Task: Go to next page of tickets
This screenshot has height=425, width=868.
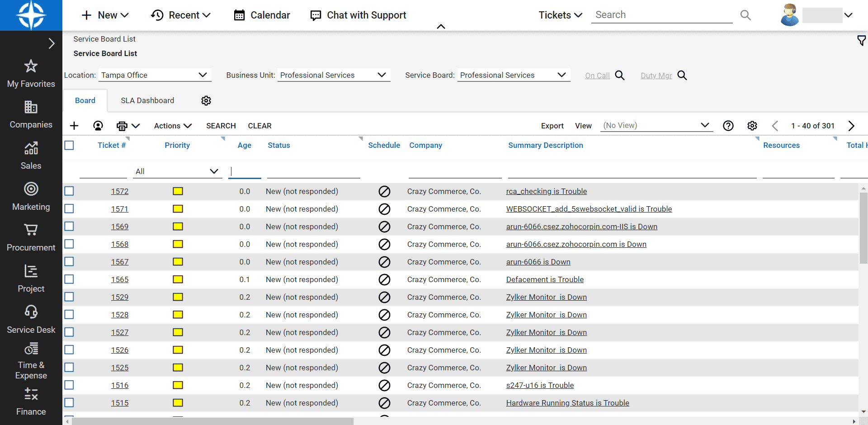Action: [851, 126]
